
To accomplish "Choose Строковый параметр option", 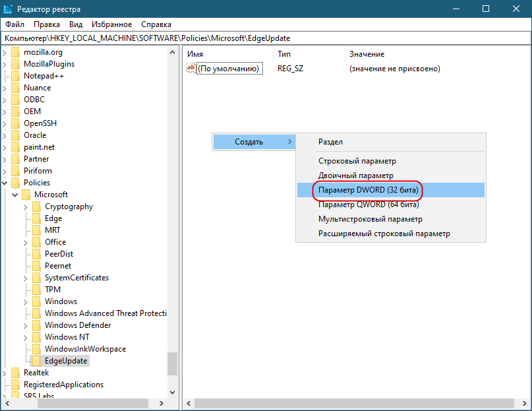I will click(390, 161).
